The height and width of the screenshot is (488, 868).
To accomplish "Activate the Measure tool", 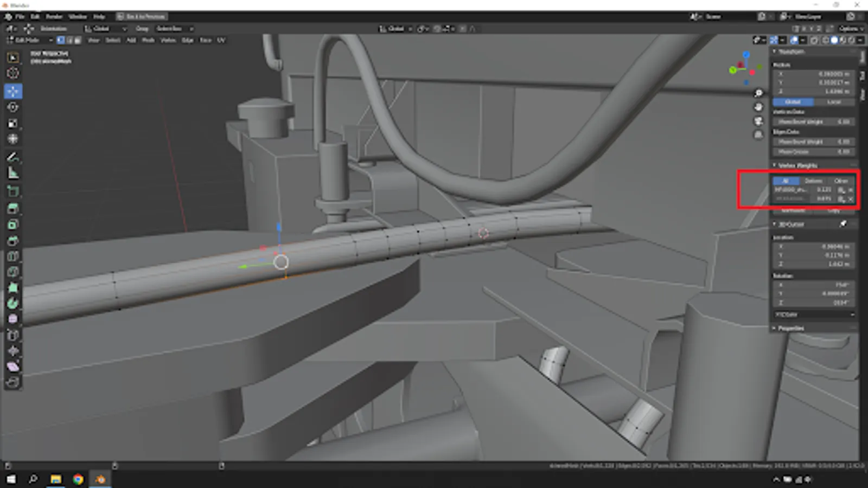I will pos(12,174).
